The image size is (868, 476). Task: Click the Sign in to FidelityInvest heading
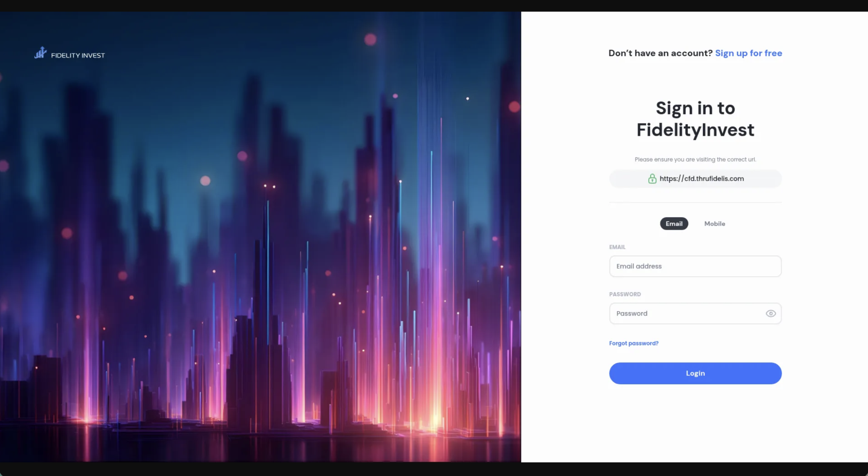[x=695, y=119]
